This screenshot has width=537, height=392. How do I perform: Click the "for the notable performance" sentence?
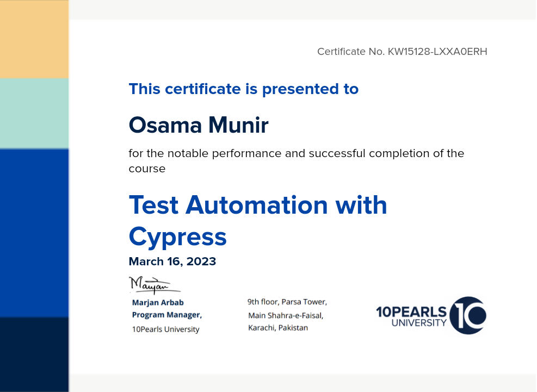coord(296,153)
